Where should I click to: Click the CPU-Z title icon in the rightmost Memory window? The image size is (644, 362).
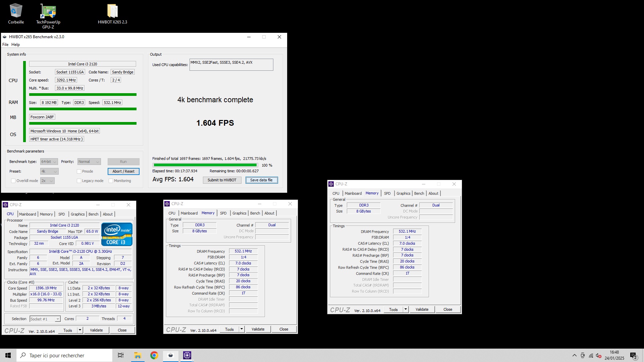coord(331,184)
